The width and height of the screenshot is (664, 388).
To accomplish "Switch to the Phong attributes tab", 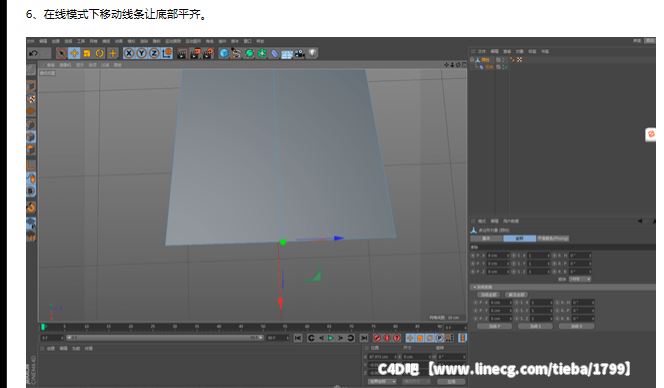I will tap(553, 238).
